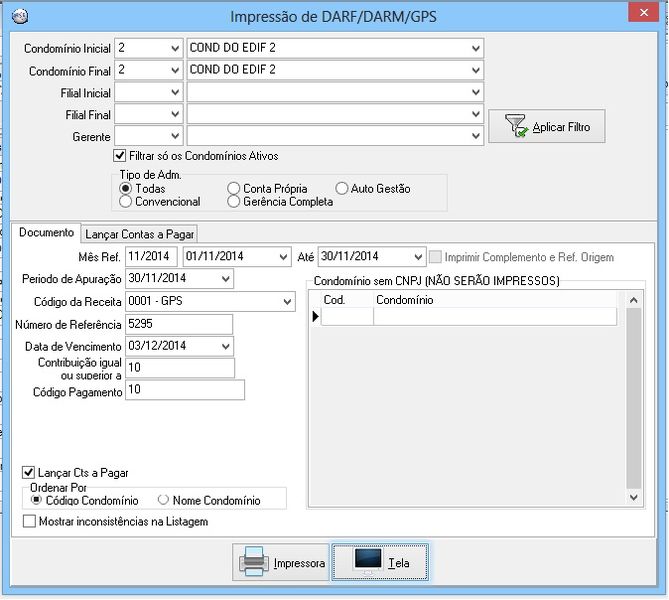Click the Aplicar Filtro button
The image size is (669, 600).
[547, 126]
